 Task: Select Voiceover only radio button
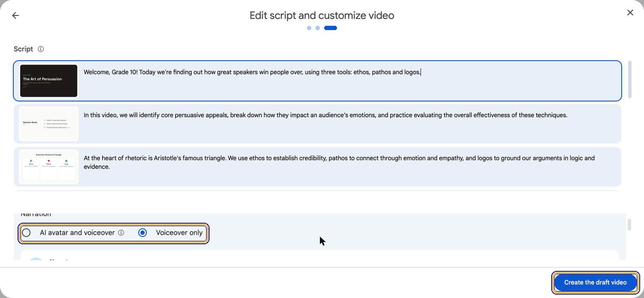point(143,233)
